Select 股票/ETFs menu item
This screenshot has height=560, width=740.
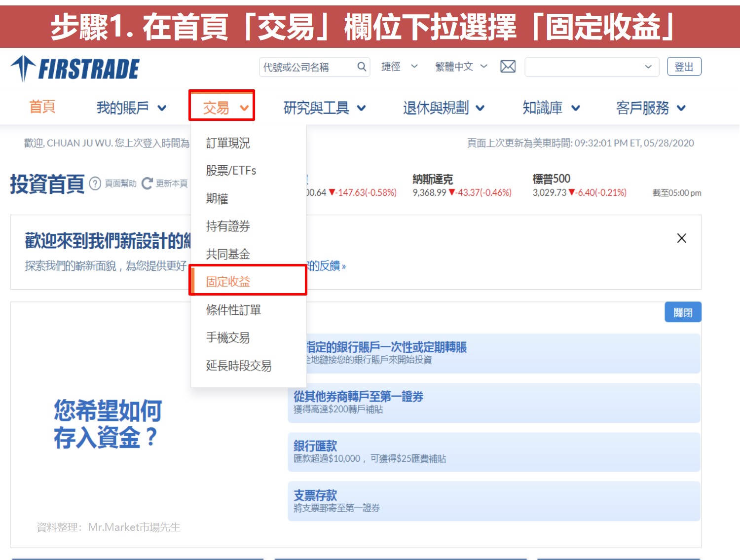249,171
